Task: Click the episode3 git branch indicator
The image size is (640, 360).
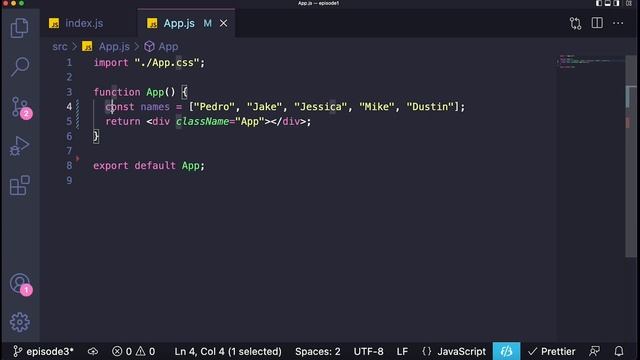Action: tap(43, 351)
